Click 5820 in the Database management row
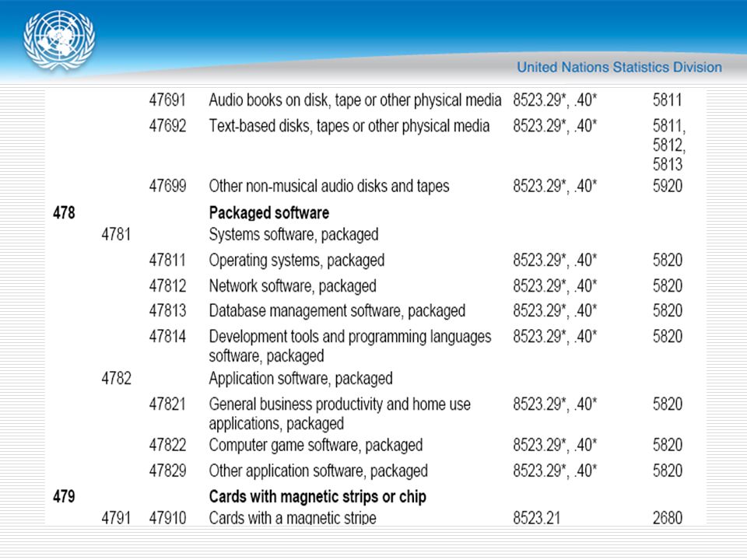The height and width of the screenshot is (560, 747). [x=668, y=310]
